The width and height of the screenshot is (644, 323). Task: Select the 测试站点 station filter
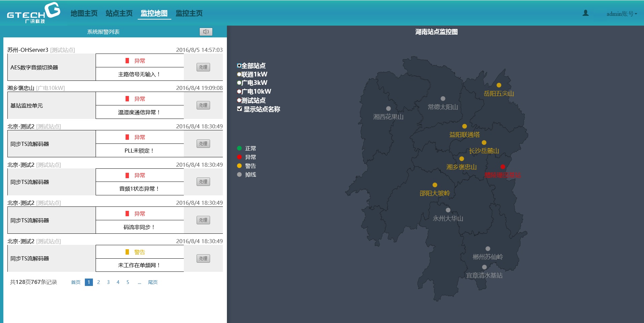click(239, 100)
